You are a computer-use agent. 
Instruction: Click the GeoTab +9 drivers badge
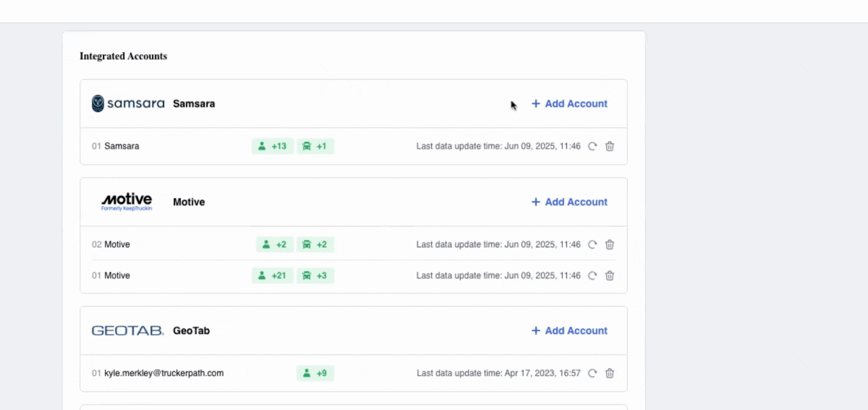(315, 373)
